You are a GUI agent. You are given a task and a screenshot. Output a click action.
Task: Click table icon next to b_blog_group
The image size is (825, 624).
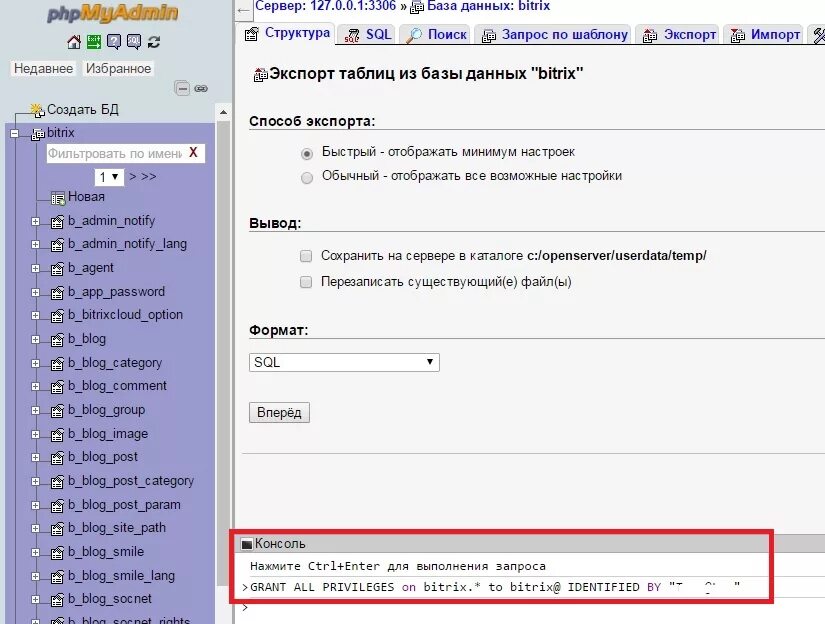point(57,411)
